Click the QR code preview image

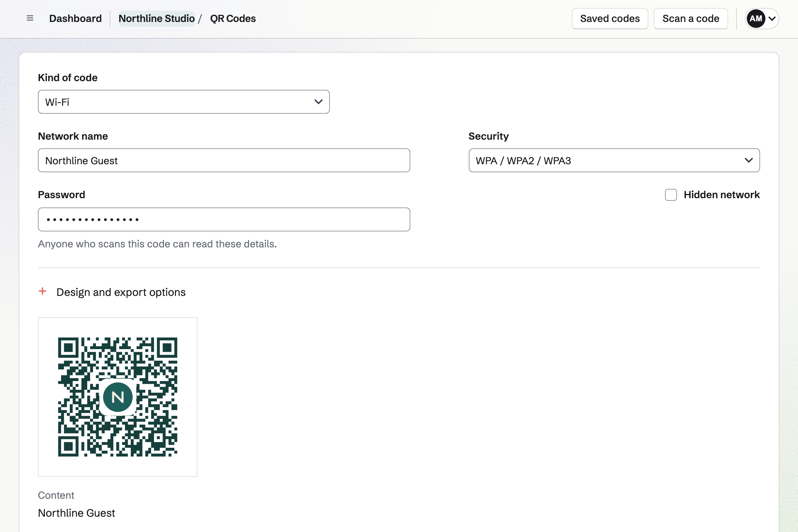[x=117, y=397]
